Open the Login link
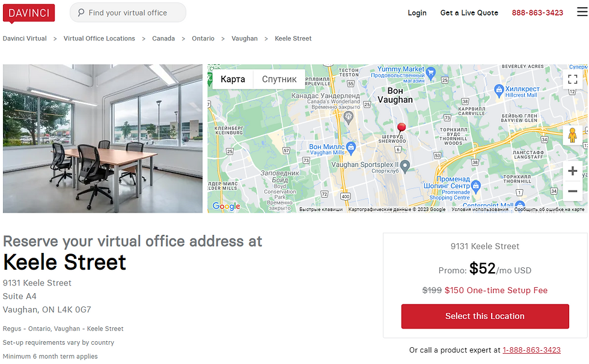 pyautogui.click(x=417, y=13)
